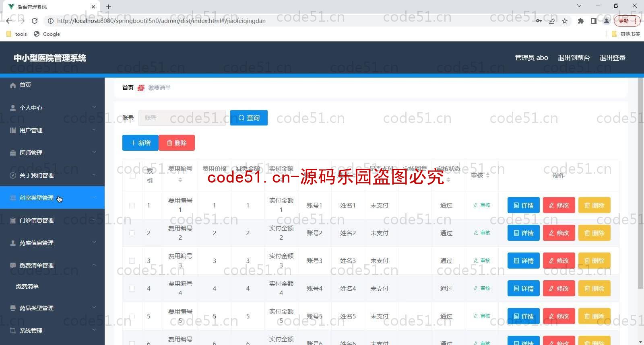Click the icon beside 关于我们管理
This screenshot has height=345, width=644.
pyautogui.click(x=13, y=175)
